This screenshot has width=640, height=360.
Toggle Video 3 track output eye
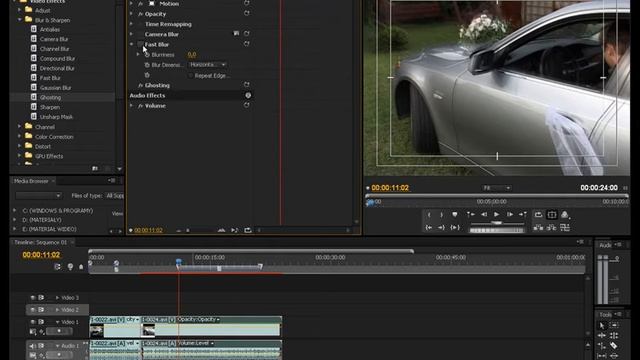[x=33, y=298]
